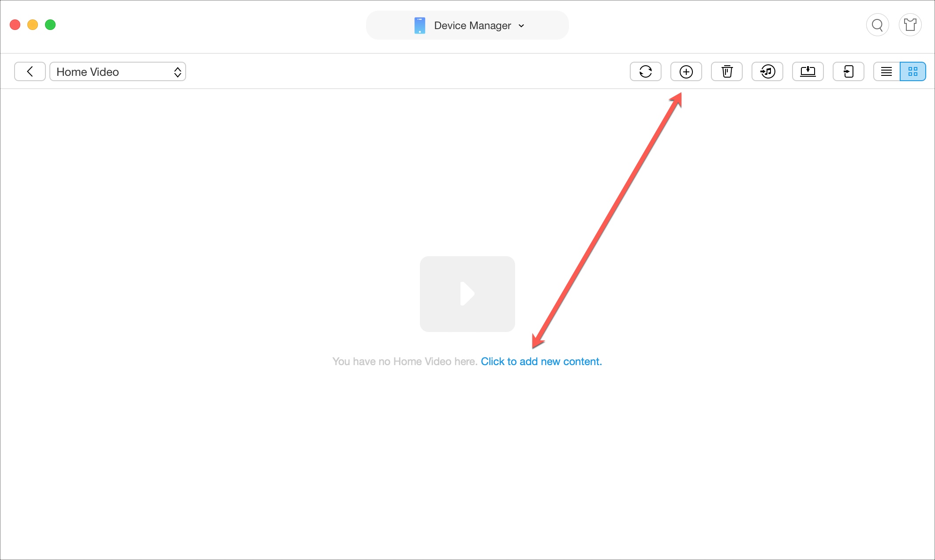
Task: Switch to grid thumbnail view
Action: click(913, 71)
